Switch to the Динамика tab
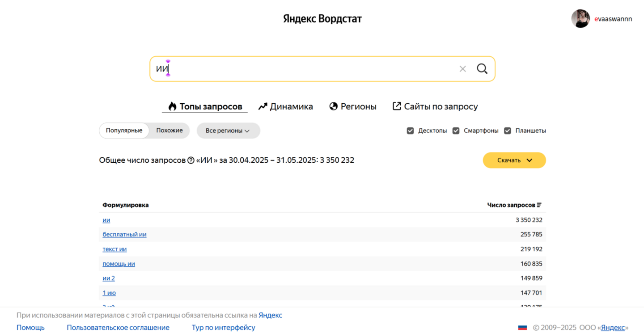Screen dimensions: 644x333 pos(286,106)
